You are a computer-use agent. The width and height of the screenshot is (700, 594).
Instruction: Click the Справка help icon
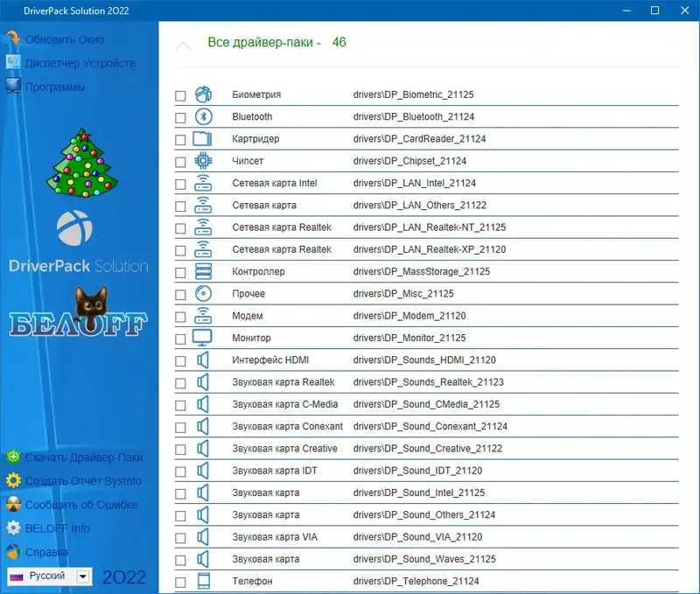pos(13,552)
